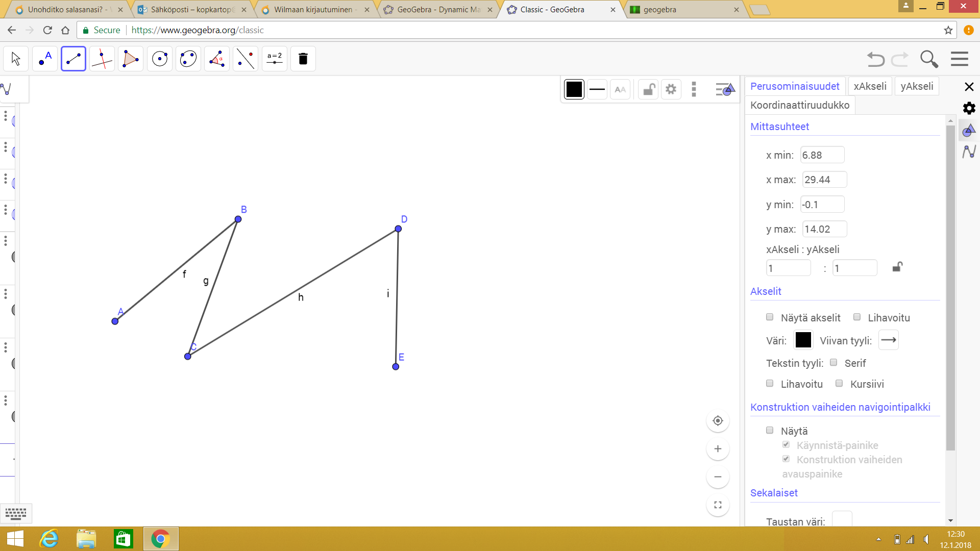Select the Slider tool (a=2)

pyautogui.click(x=275, y=59)
